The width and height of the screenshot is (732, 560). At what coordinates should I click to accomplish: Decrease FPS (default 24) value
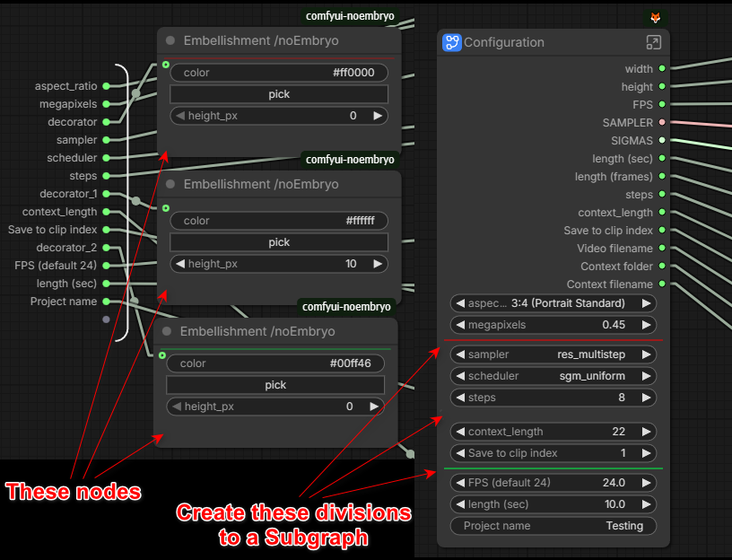point(460,483)
